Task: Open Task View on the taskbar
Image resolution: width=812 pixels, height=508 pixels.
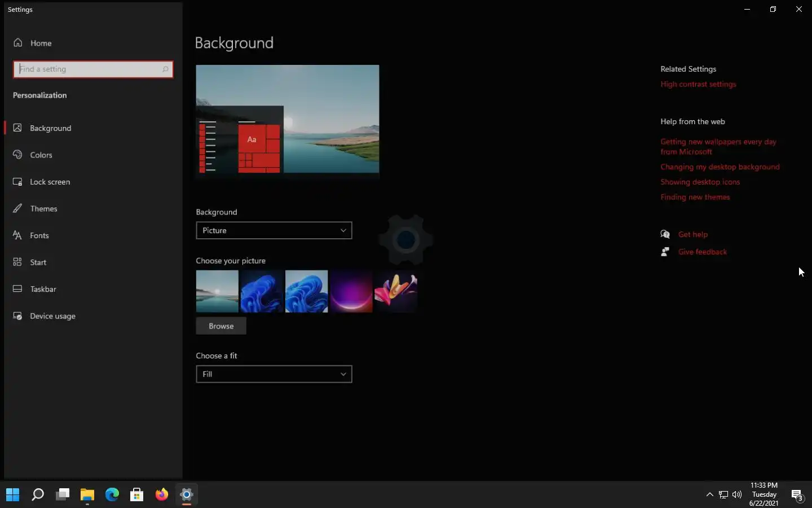Action: pos(63,495)
